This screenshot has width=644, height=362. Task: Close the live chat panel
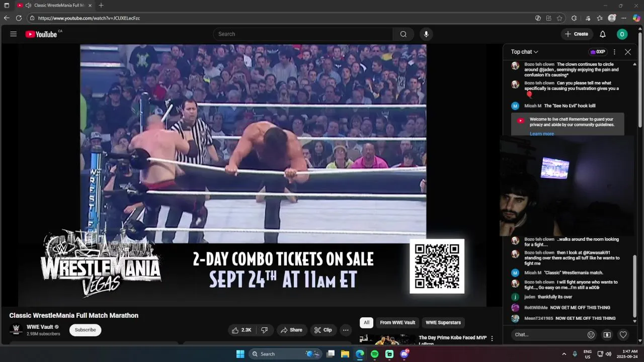tap(628, 52)
